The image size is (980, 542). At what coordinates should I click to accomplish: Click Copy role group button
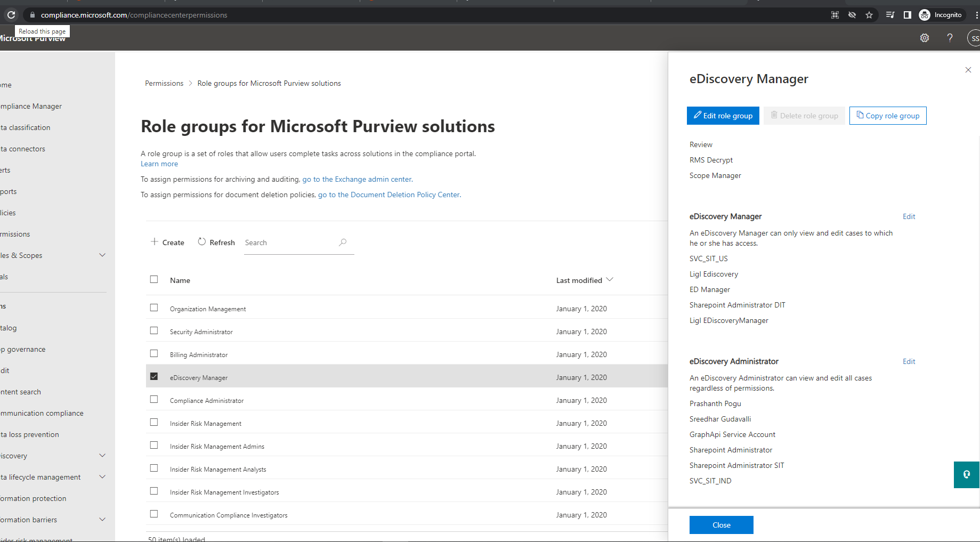[888, 116]
